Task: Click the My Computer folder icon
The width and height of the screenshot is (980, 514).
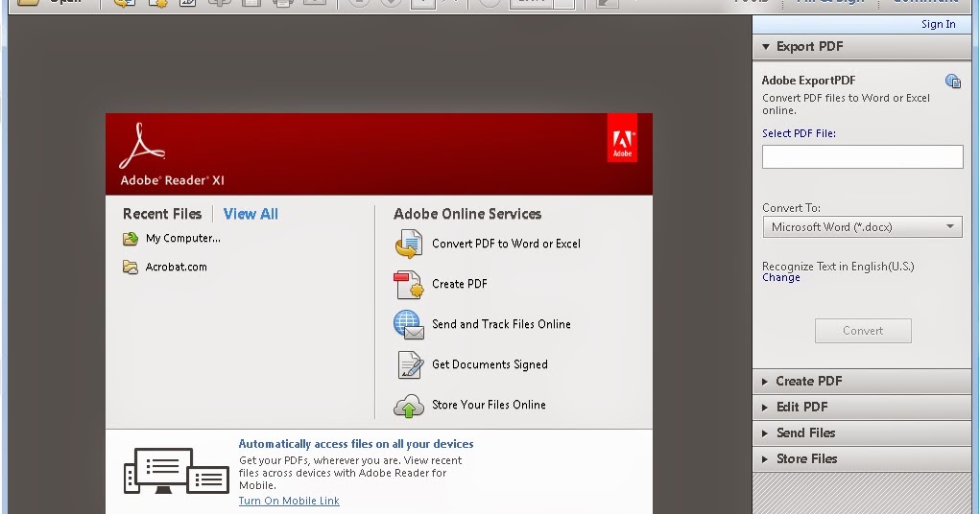Action: pyautogui.click(x=130, y=239)
